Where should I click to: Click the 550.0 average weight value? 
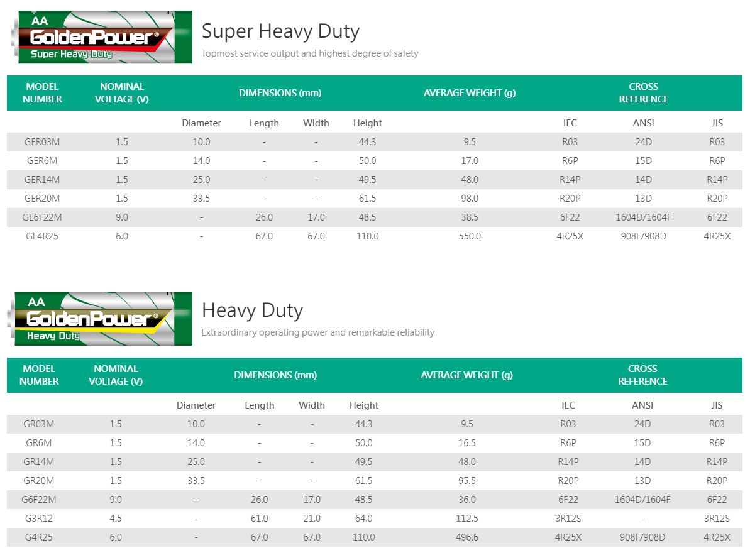469,236
